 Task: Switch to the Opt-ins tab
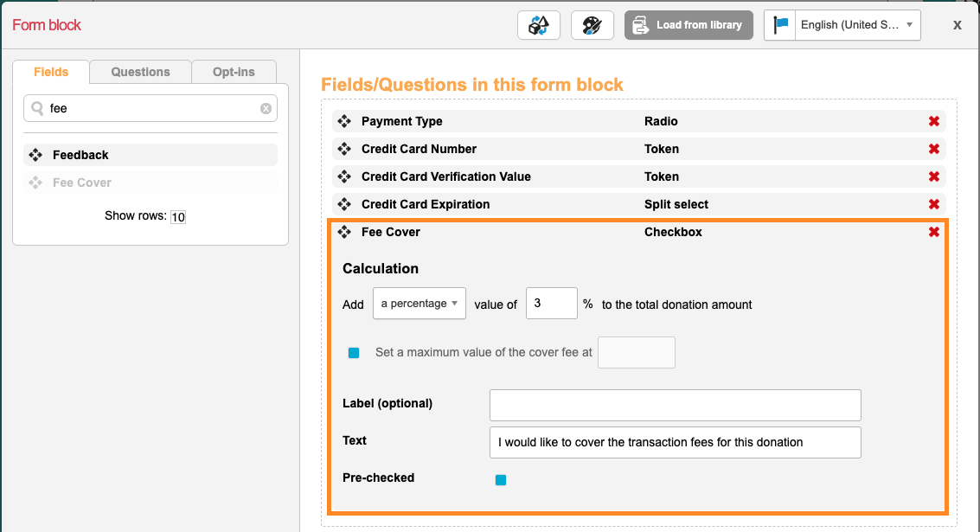tap(234, 72)
